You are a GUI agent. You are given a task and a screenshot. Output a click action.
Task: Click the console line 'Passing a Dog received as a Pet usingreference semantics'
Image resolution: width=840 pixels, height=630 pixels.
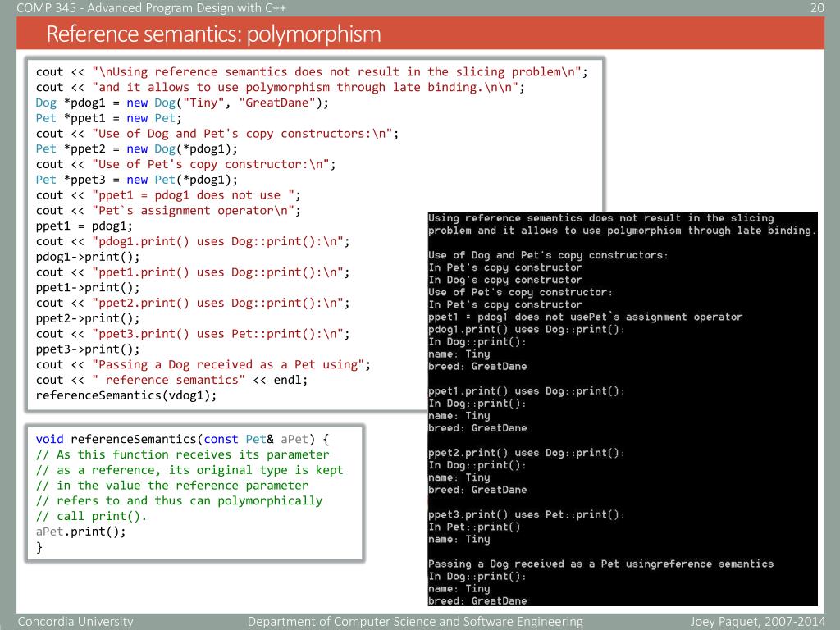tap(600, 564)
